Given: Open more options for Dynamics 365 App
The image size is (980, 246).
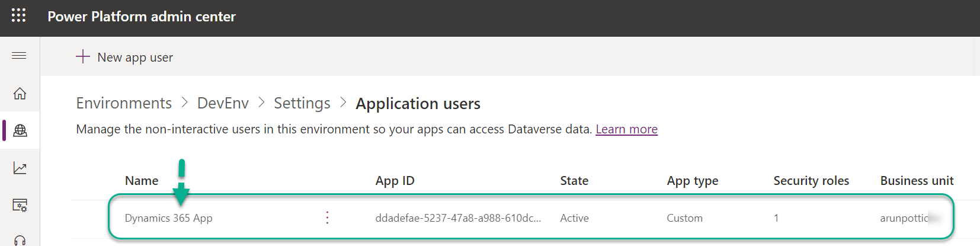Looking at the screenshot, I should pos(327,218).
